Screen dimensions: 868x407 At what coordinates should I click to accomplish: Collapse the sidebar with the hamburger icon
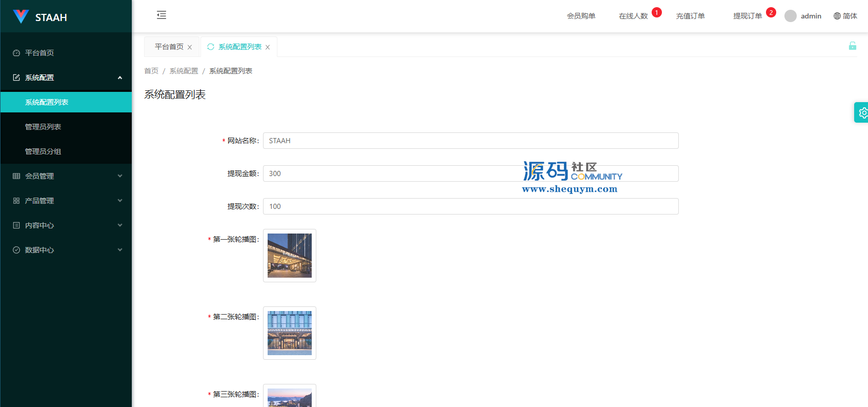(162, 15)
